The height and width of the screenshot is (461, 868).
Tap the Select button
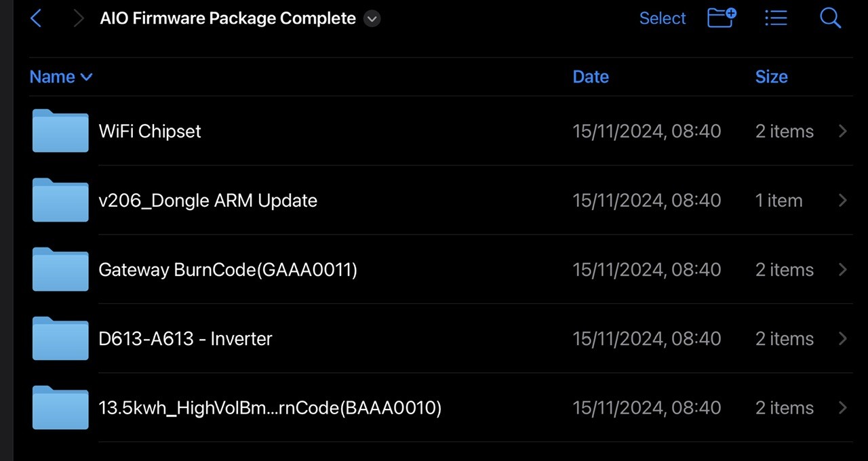(663, 18)
